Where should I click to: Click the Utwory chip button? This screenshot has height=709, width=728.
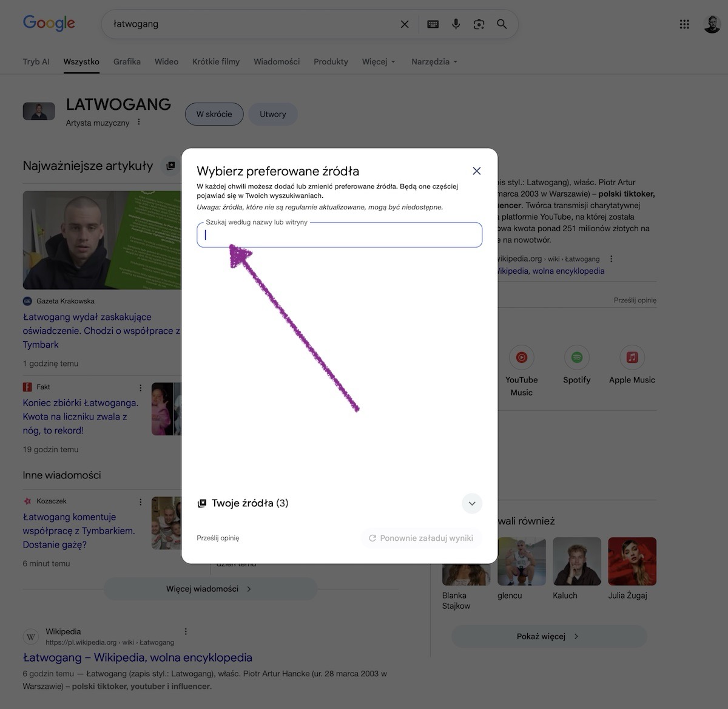tap(272, 114)
